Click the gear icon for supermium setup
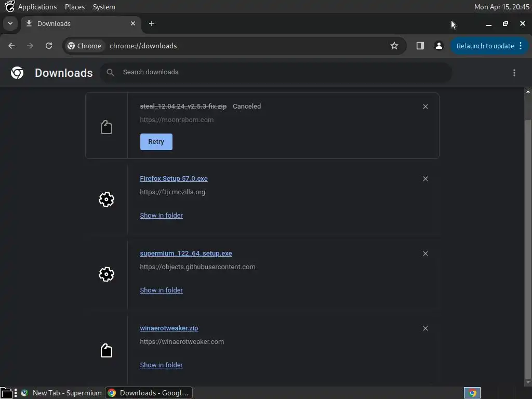Image resolution: width=532 pixels, height=399 pixels. [106, 274]
